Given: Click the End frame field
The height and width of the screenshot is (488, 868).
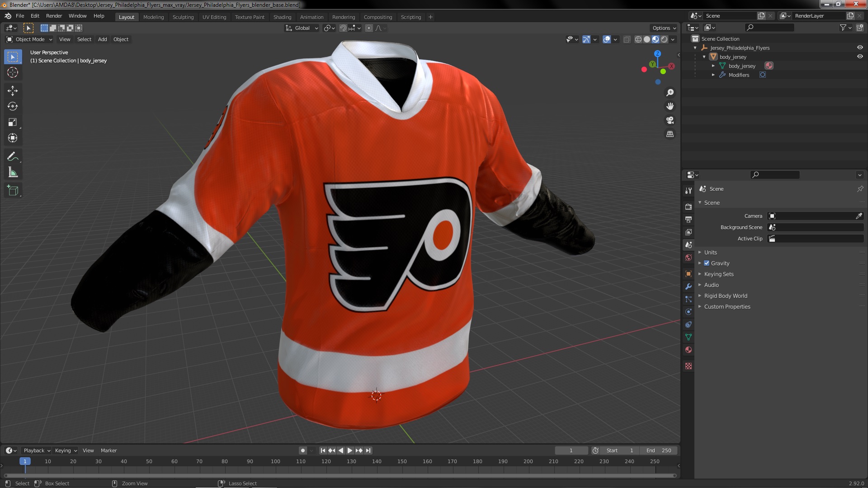Looking at the screenshot, I should pyautogui.click(x=659, y=450).
